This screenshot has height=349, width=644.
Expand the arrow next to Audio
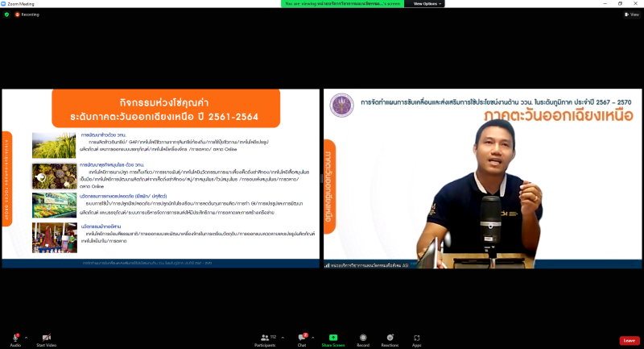[x=26, y=337]
